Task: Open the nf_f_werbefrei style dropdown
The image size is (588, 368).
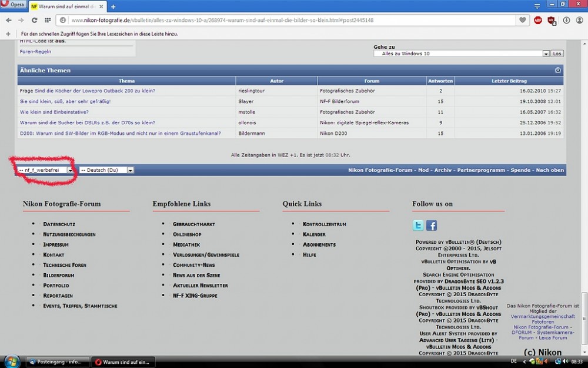Action: pyautogui.click(x=45, y=170)
